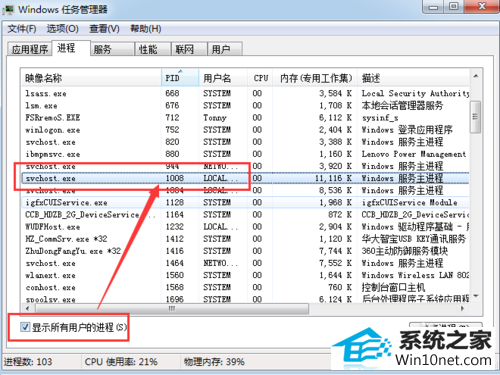The width and height of the screenshot is (500, 375).
Task: Click the 本地会话管理器服务 description
Action: (x=402, y=106)
